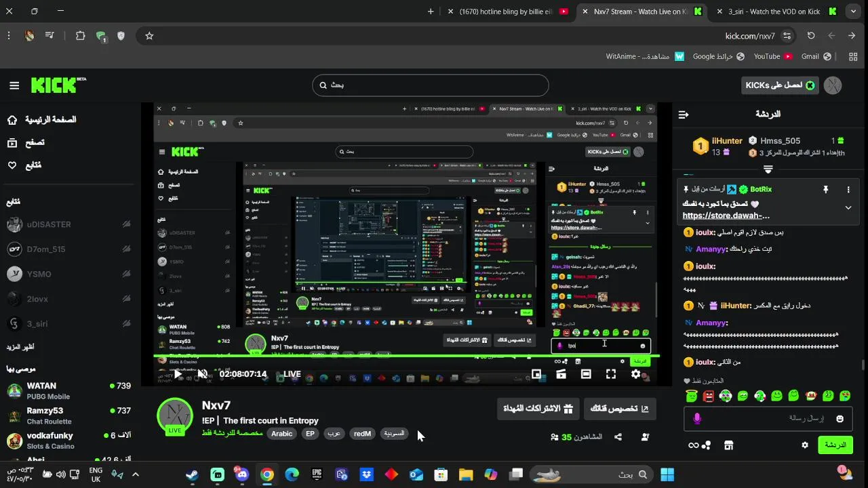Click the purple microphone icon

pos(697,419)
